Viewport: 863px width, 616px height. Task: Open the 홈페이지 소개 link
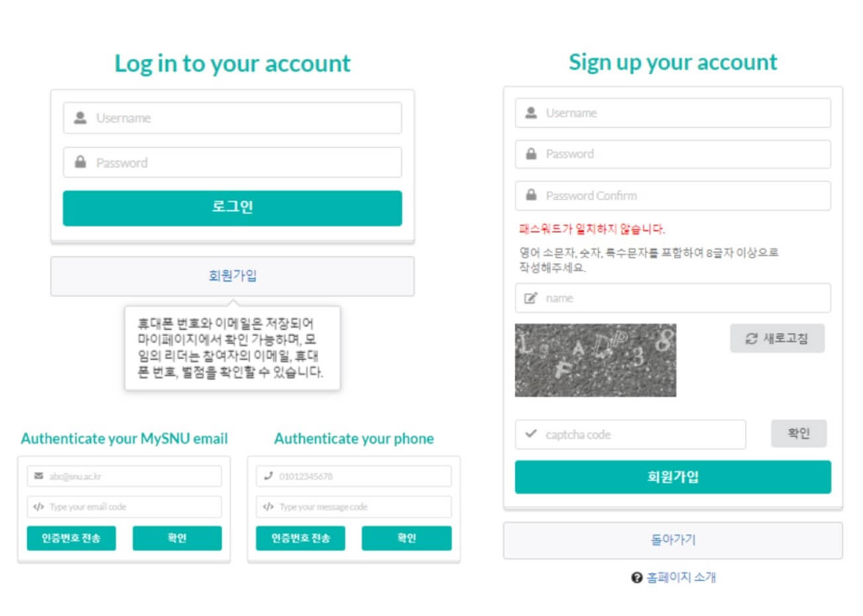point(681,578)
